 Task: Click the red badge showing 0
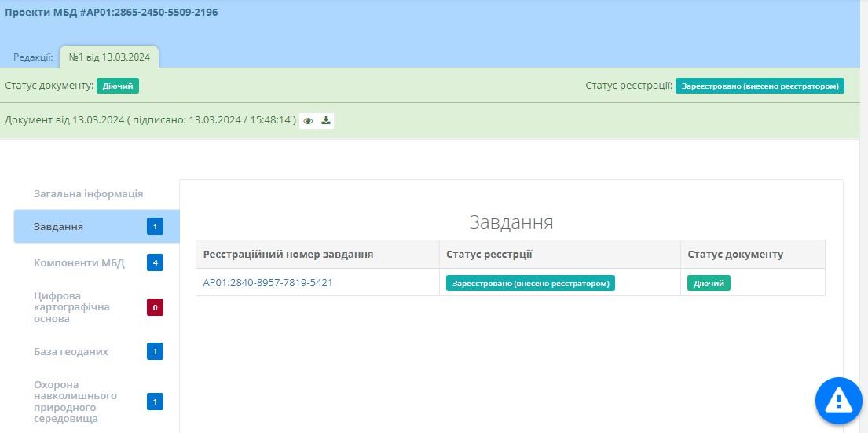pos(155,307)
